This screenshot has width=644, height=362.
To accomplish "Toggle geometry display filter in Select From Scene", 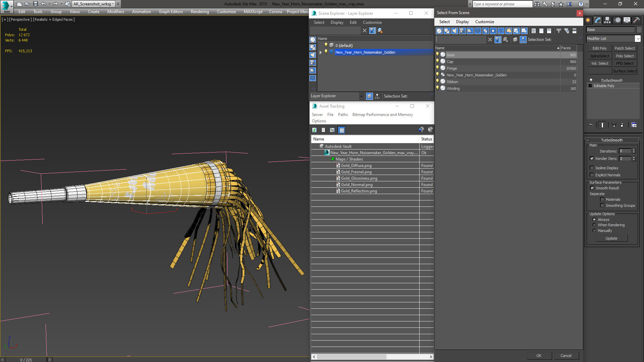I will (x=439, y=31).
